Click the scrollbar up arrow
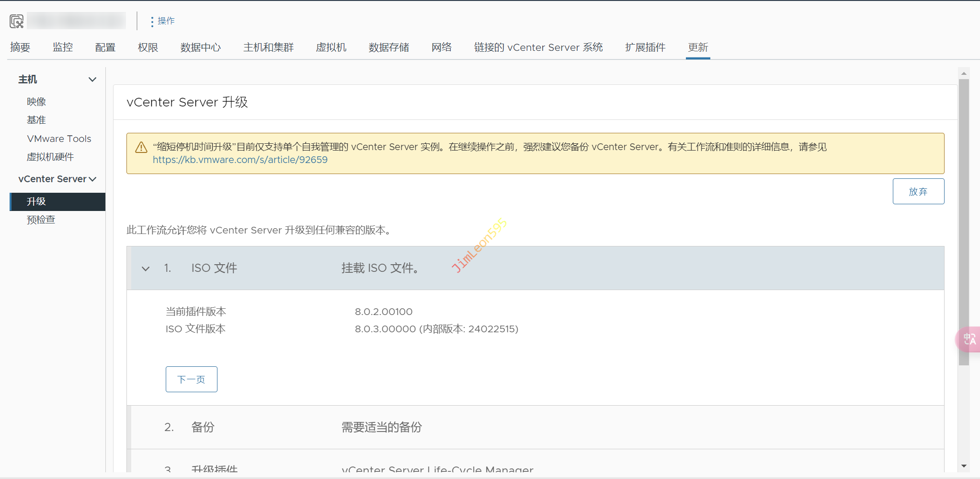Viewport: 980px width, 479px height. tap(964, 73)
